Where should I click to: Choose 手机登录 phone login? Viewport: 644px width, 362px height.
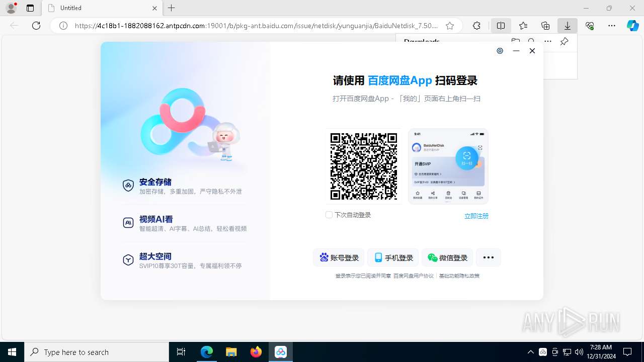point(393,257)
